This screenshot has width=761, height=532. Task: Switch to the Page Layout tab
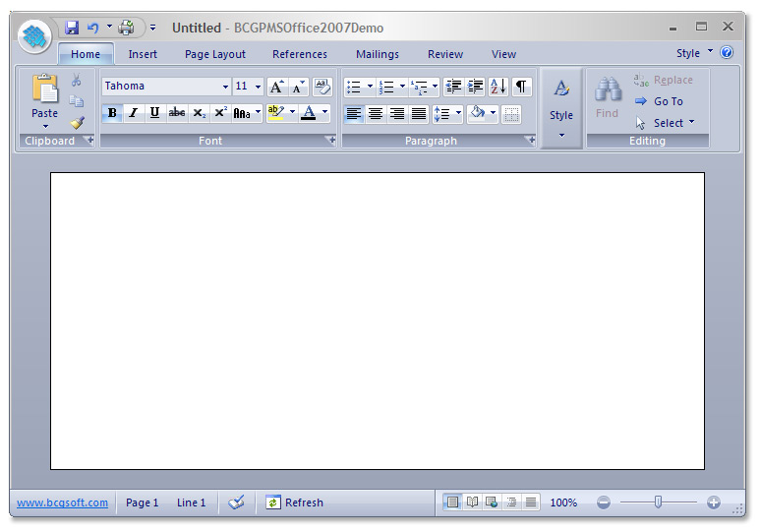(x=215, y=54)
